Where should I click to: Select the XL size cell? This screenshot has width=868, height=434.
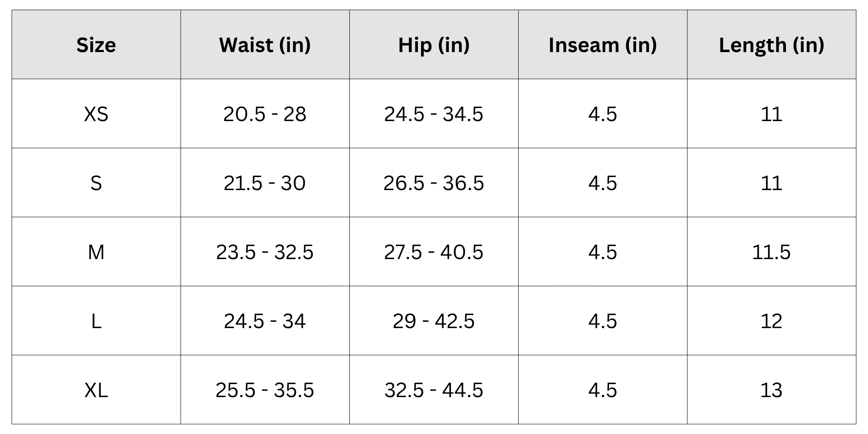[x=96, y=390]
